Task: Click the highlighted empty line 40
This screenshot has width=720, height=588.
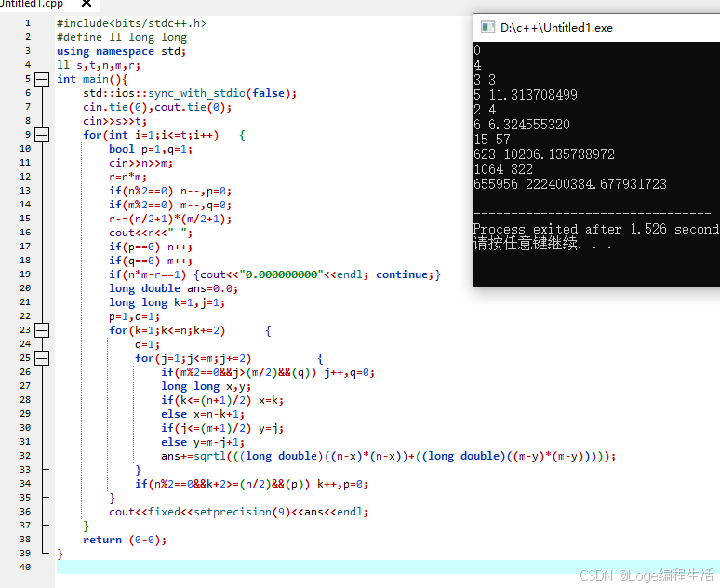Action: pos(388,567)
